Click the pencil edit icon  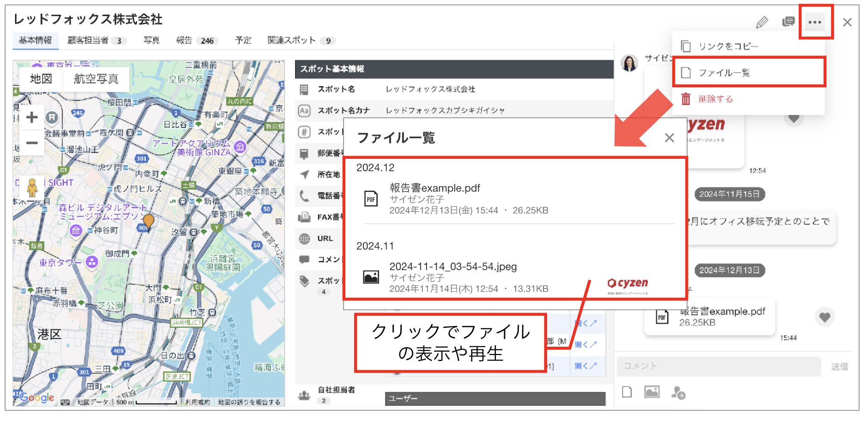click(762, 22)
